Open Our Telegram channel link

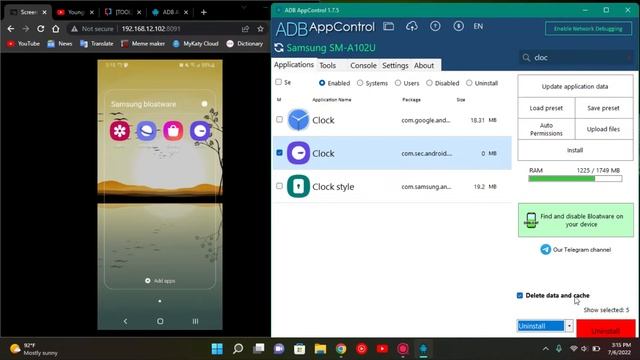pos(582,250)
